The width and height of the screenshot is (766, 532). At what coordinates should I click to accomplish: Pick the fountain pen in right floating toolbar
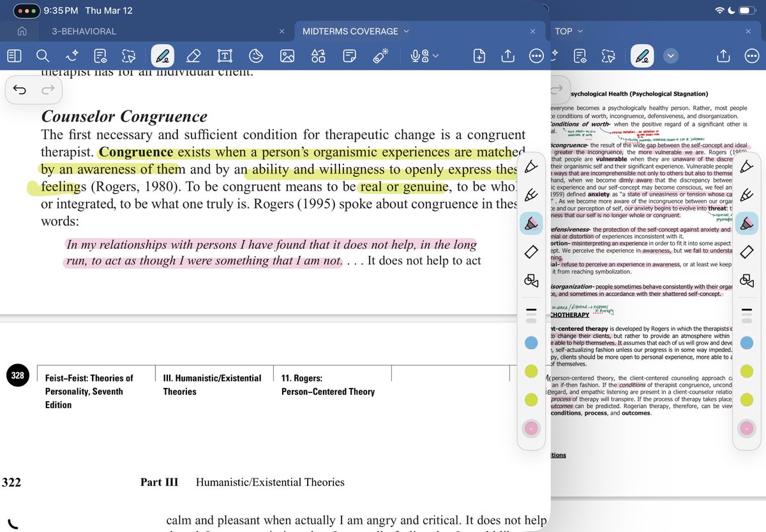coord(746,166)
